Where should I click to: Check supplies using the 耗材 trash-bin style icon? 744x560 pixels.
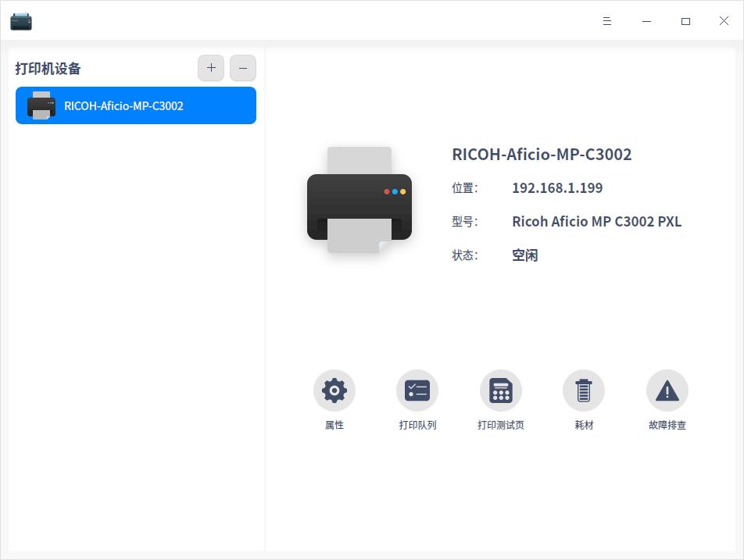tap(584, 390)
